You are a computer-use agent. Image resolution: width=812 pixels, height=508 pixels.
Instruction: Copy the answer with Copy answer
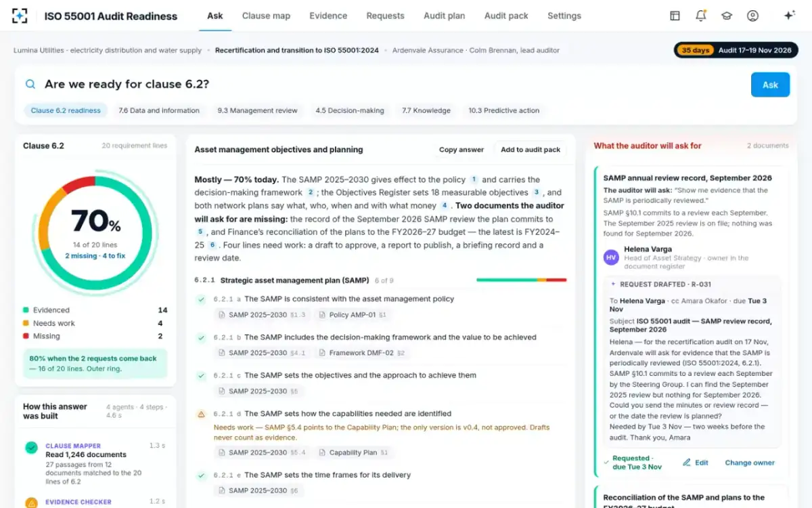pos(461,150)
